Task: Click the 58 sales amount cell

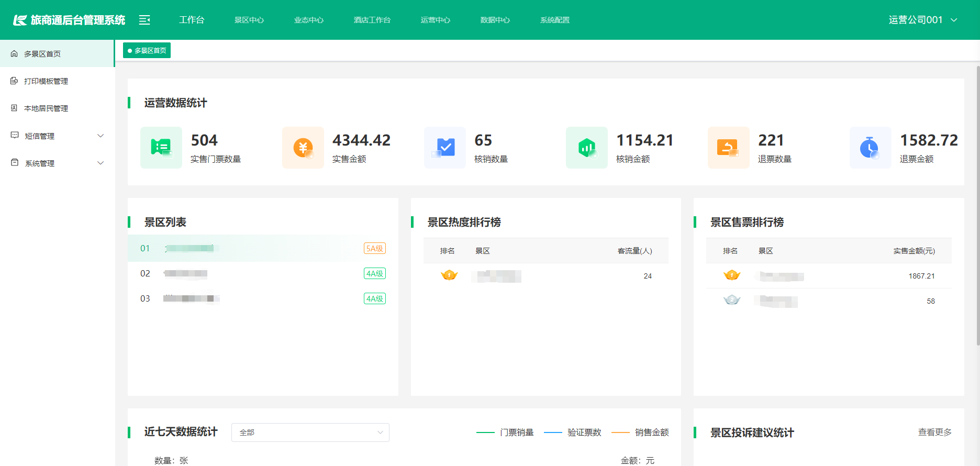Action: click(x=931, y=301)
